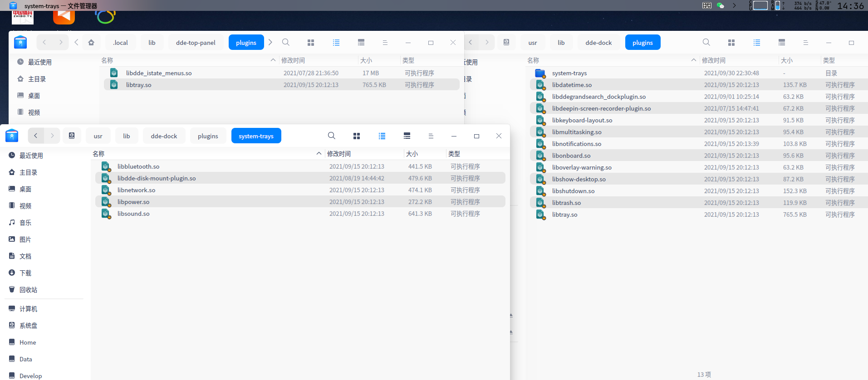868x380 pixels.
Task: Select the system-trays folder in right window
Action: (699, 73)
